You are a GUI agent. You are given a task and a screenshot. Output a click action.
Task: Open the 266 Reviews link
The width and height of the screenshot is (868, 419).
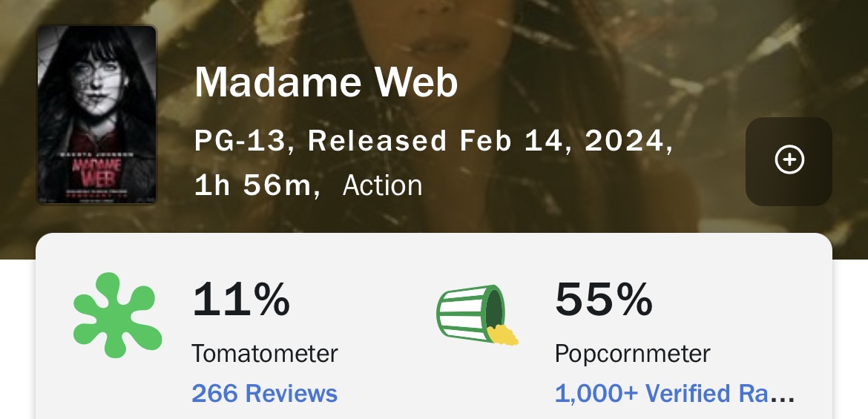(264, 393)
